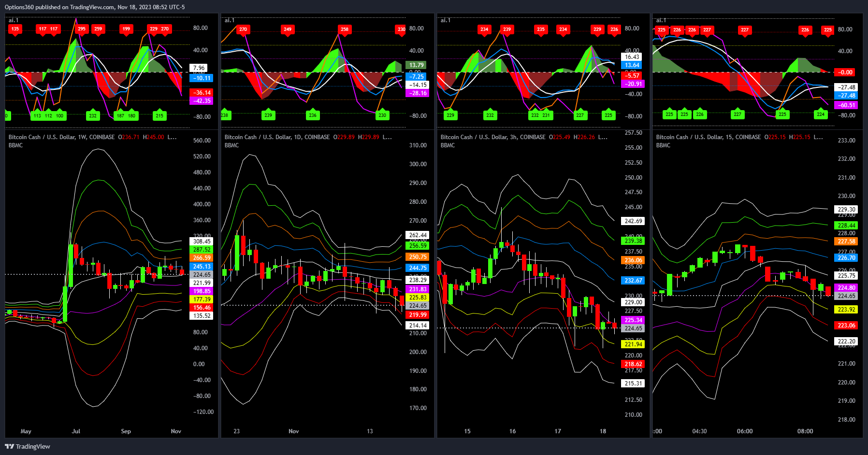Click the 262.44 price label

click(x=418, y=236)
